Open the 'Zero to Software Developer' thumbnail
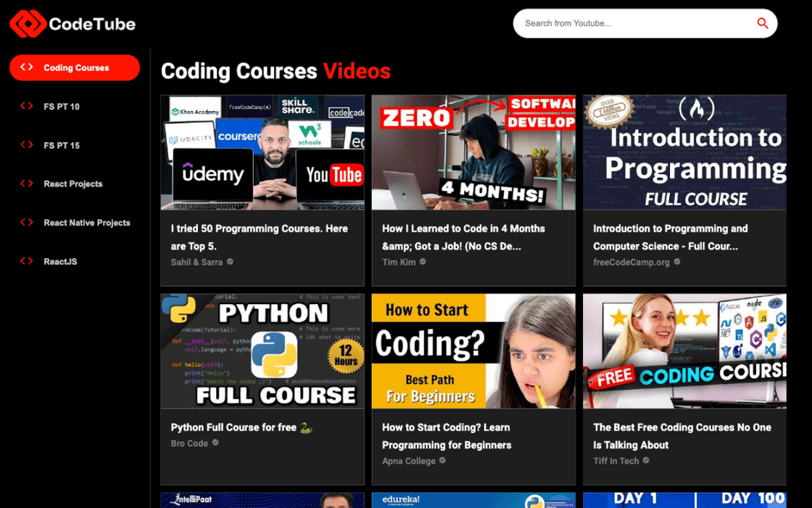Screen dimensions: 812x508 tap(473, 152)
